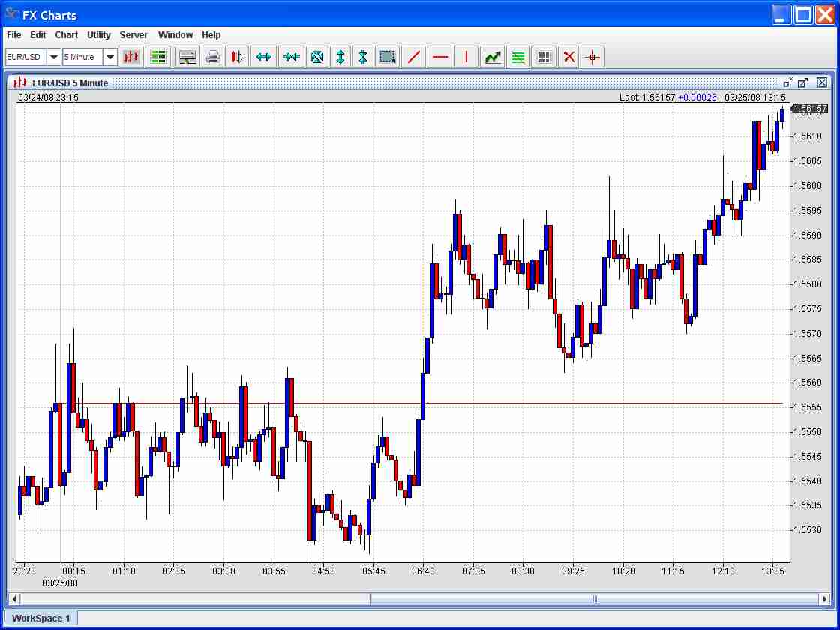Viewport: 840px width, 630px height.
Task: Select the horizontal red line tool
Action: click(x=440, y=57)
